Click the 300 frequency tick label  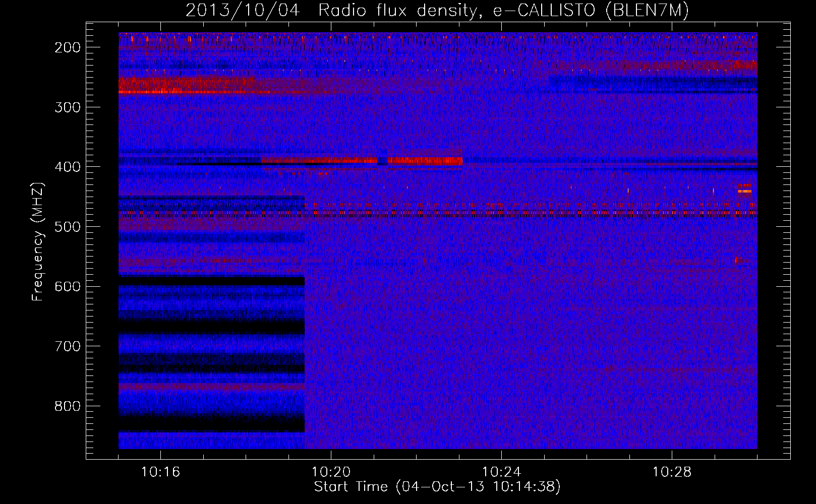point(68,107)
